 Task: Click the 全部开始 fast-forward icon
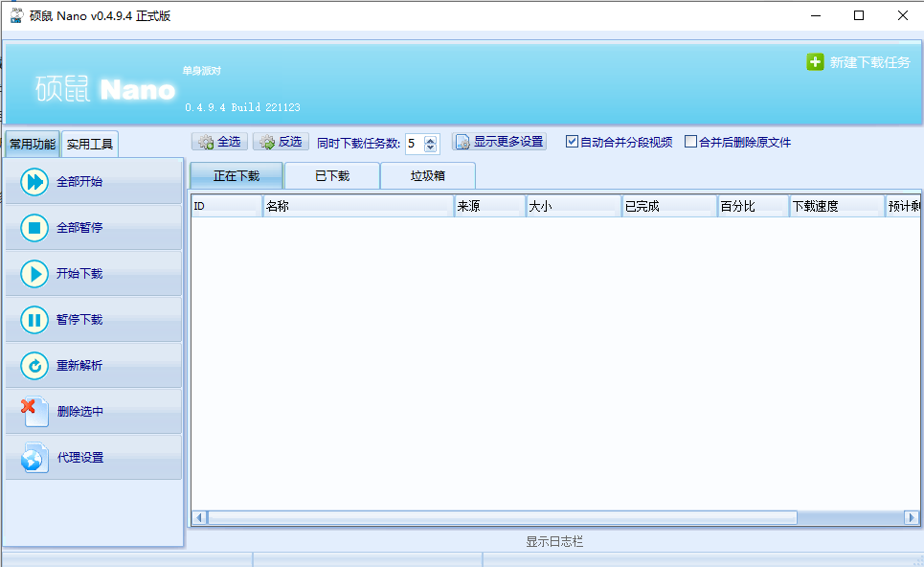click(34, 182)
